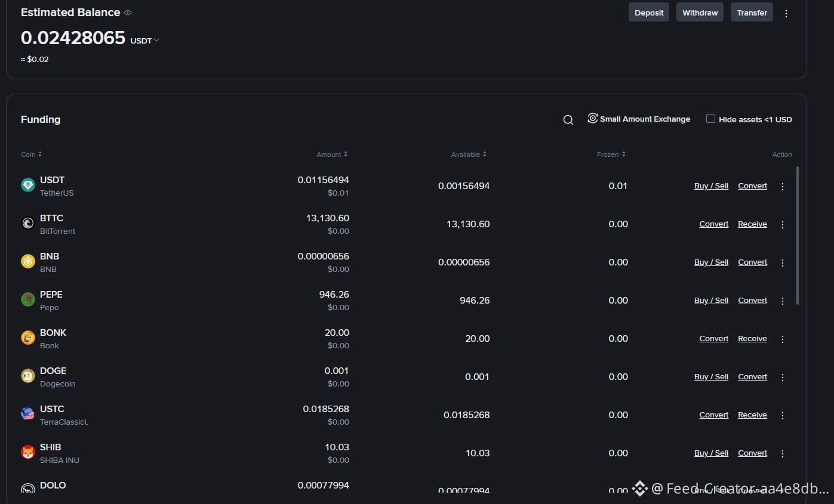Click Convert for DOGE
This screenshot has height=504, width=834.
pyautogui.click(x=752, y=377)
